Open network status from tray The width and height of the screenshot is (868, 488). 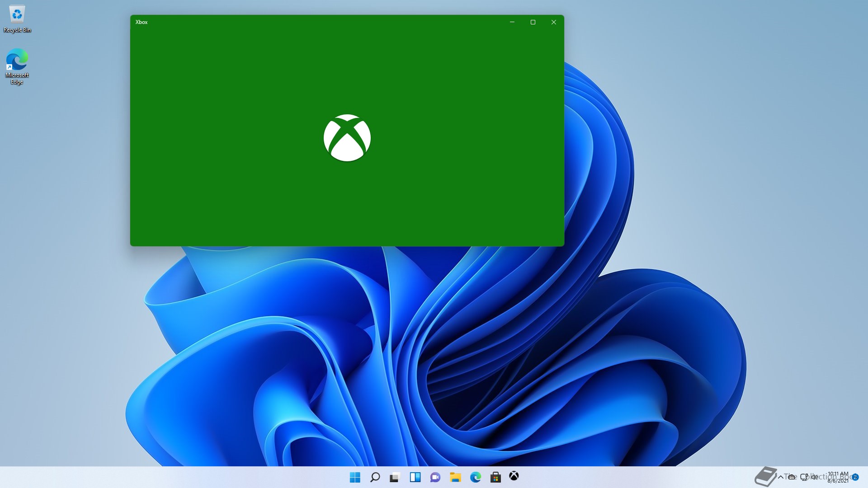804,477
